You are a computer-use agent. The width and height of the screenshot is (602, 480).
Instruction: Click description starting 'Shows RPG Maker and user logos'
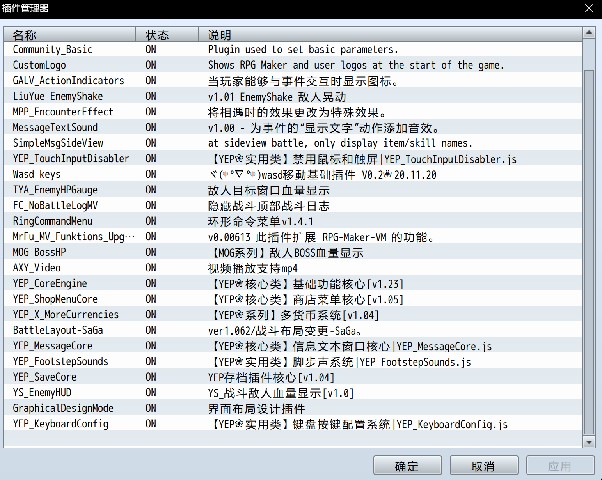coord(356,65)
